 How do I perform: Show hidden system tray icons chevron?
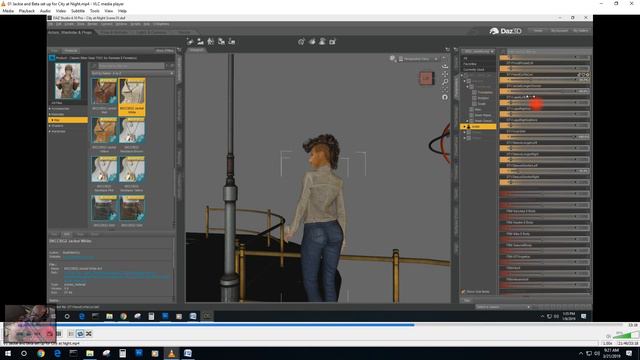pyautogui.click(x=581, y=353)
